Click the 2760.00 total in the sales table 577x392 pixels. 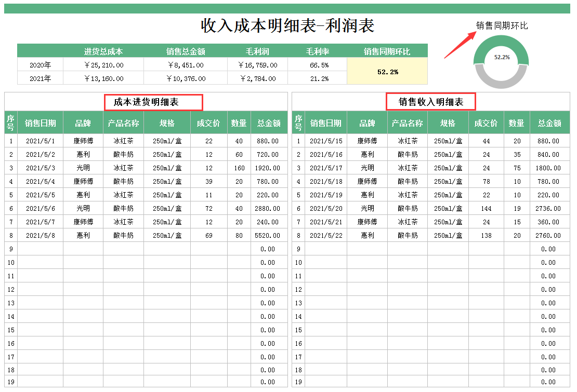(549, 235)
